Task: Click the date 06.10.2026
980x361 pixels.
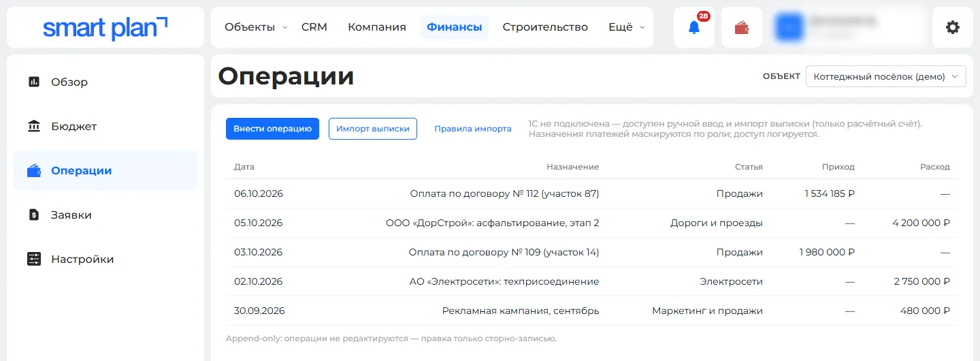Action: pos(259,193)
